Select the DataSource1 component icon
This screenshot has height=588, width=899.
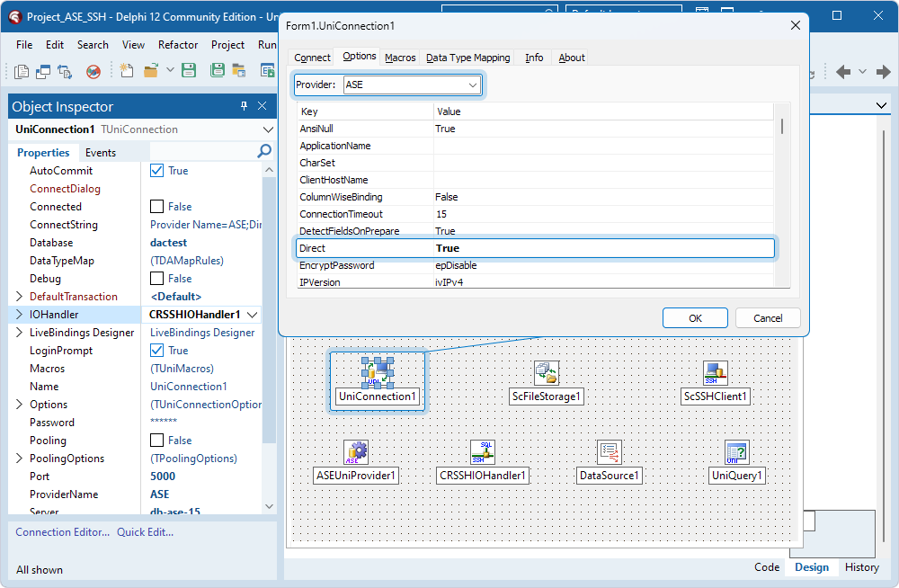[x=609, y=452]
